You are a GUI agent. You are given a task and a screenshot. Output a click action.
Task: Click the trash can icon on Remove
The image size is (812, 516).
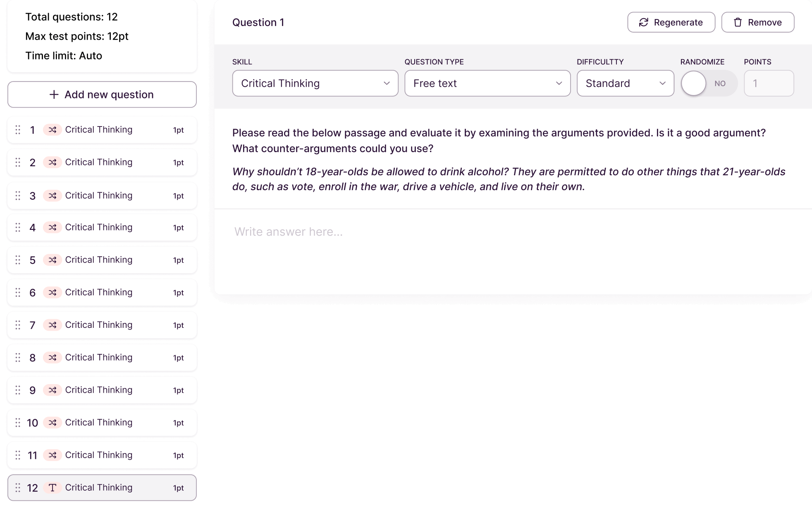click(738, 22)
